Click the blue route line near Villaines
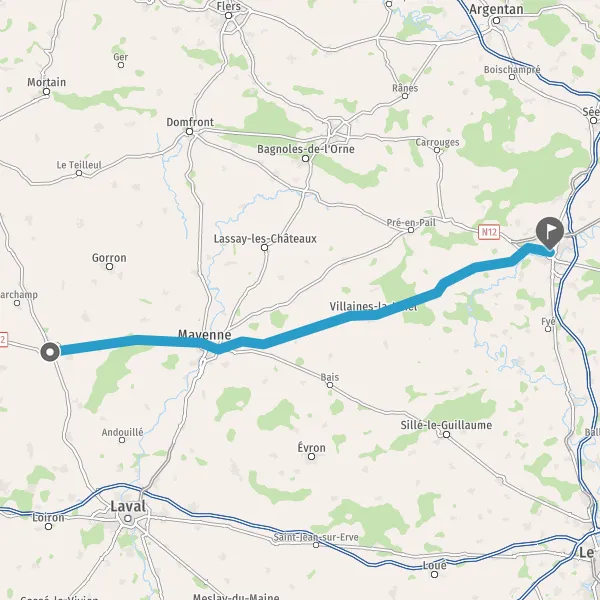 [x=364, y=315]
